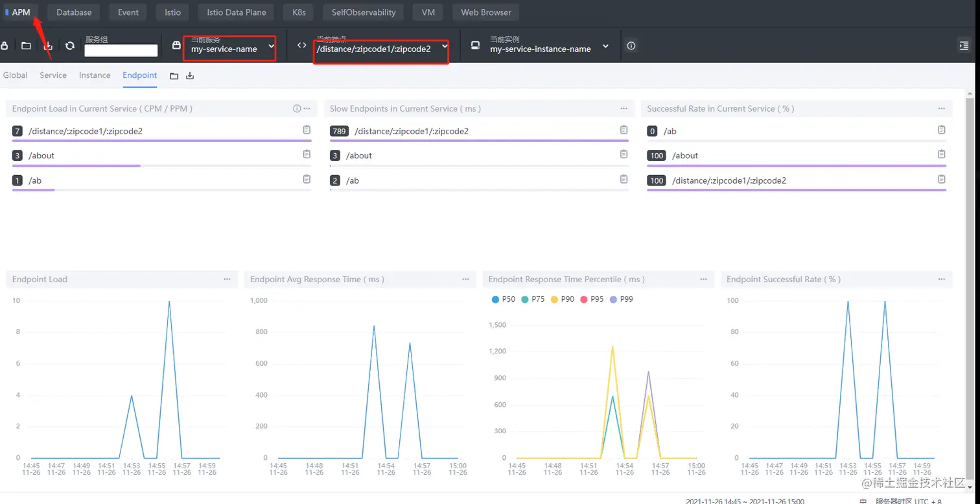Click the folder icon beside Endpoint tab

(174, 76)
